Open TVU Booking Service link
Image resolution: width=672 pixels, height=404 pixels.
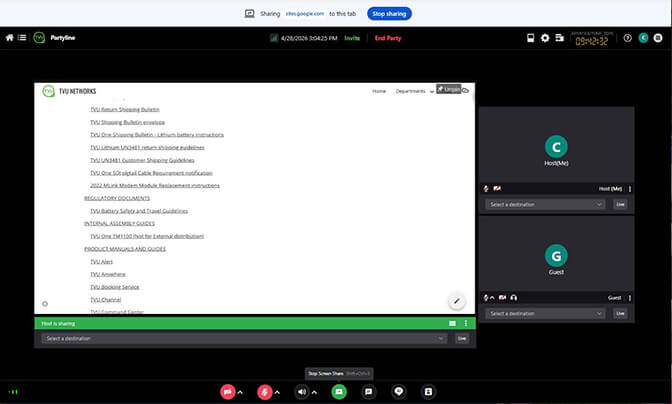click(x=114, y=287)
